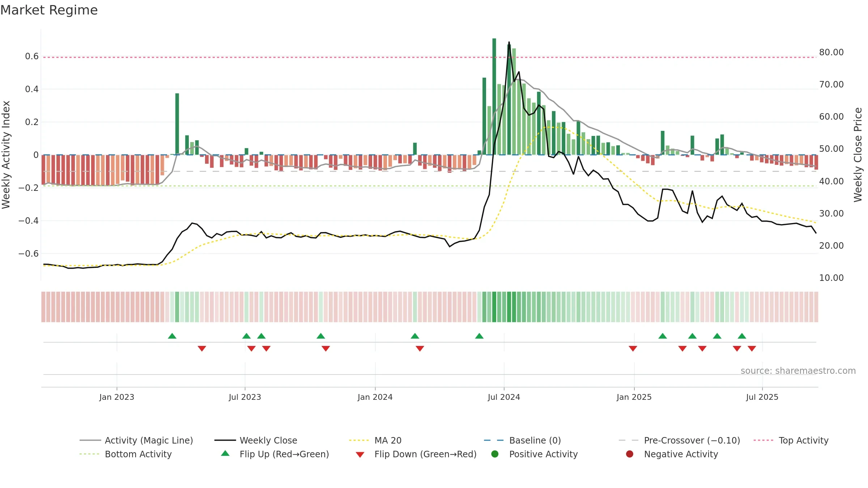Click the 10.00 price tick on right axis
The height and width of the screenshot is (488, 868).
pyautogui.click(x=831, y=278)
